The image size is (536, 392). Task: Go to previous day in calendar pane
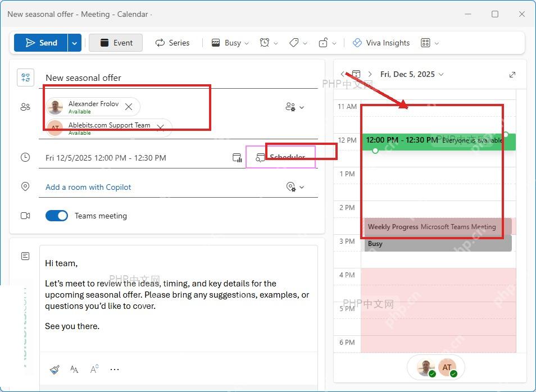click(x=343, y=74)
